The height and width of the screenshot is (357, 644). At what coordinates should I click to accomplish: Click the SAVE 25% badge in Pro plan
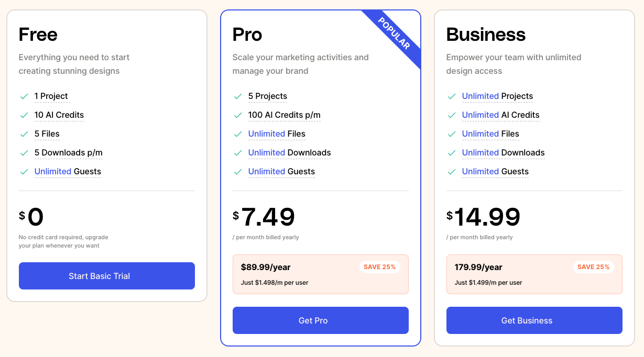click(380, 266)
